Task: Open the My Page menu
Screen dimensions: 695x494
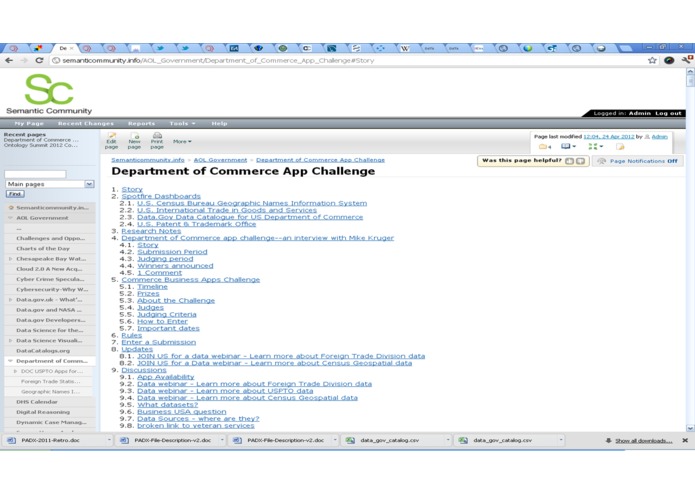Action: coord(29,124)
